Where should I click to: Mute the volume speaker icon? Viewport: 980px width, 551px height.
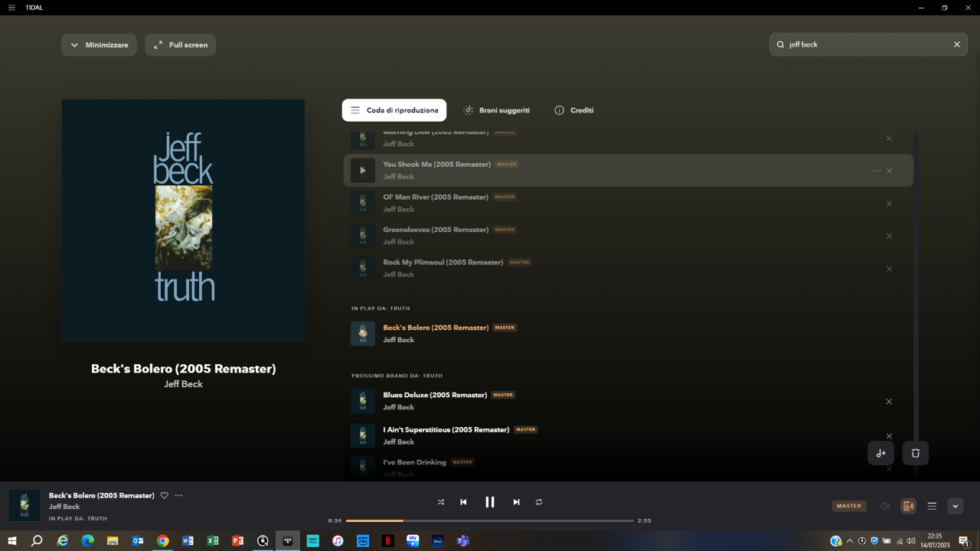click(885, 506)
